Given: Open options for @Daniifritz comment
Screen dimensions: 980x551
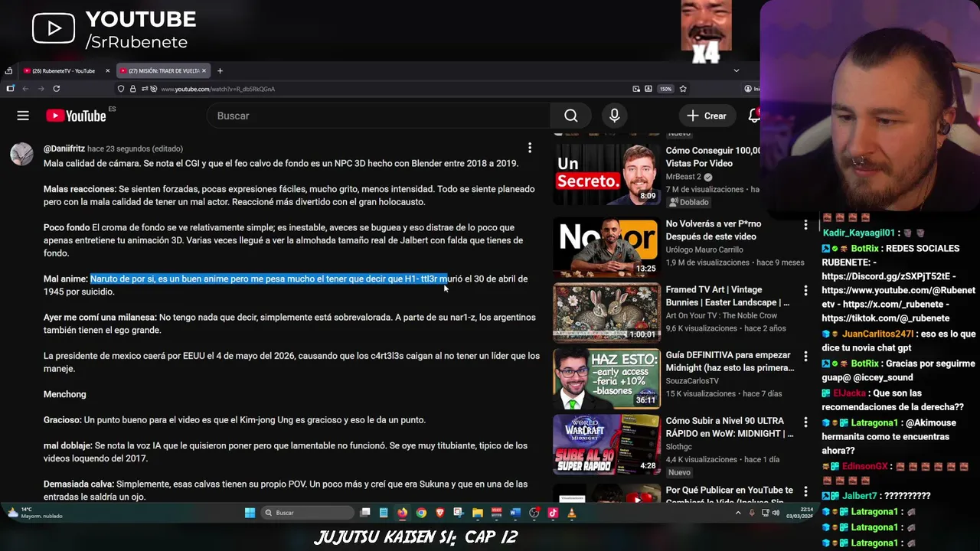Looking at the screenshot, I should point(529,148).
